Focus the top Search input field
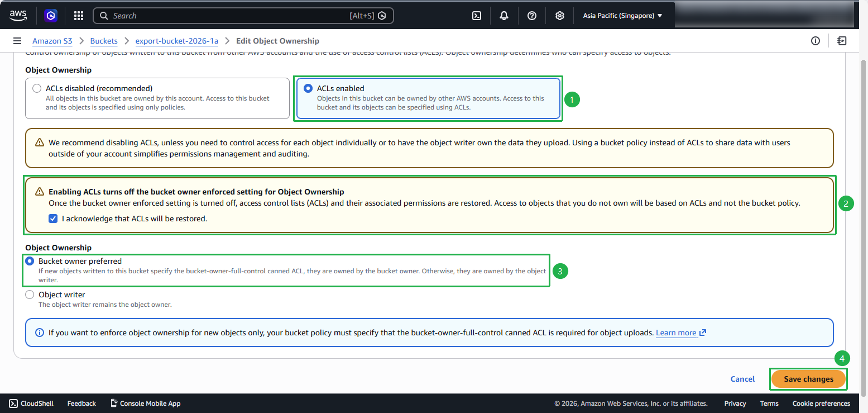Image resolution: width=868 pixels, height=413 pixels. (243, 16)
